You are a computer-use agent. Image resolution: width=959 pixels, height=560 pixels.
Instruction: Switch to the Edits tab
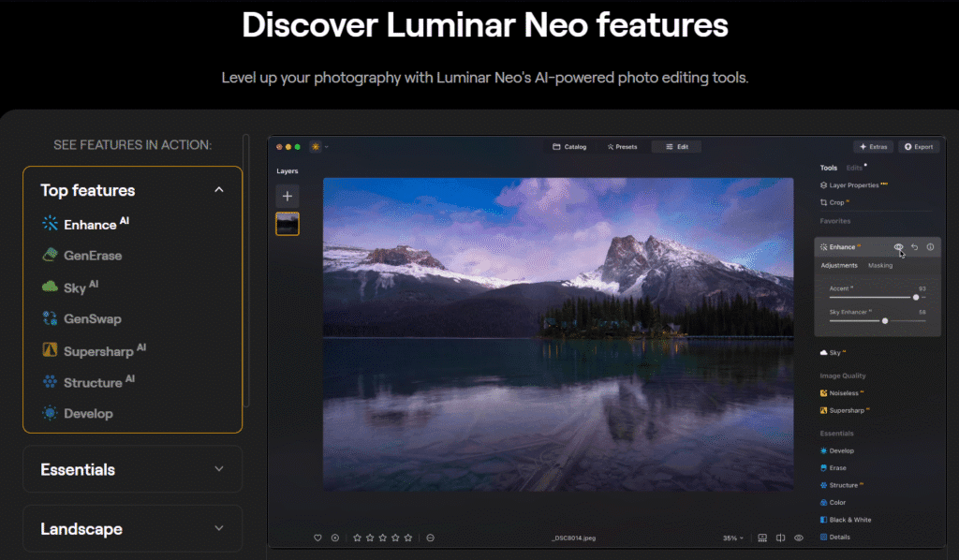(x=854, y=168)
